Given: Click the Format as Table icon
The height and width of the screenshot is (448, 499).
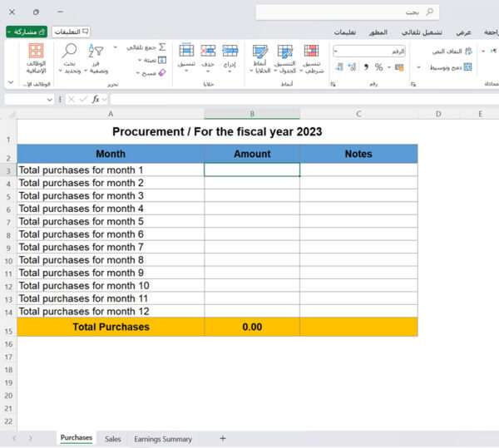Looking at the screenshot, I should tap(284, 52).
